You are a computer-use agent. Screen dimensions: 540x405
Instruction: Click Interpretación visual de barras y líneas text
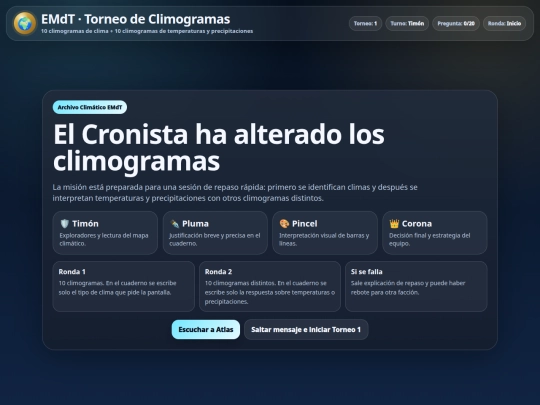pos(324,239)
